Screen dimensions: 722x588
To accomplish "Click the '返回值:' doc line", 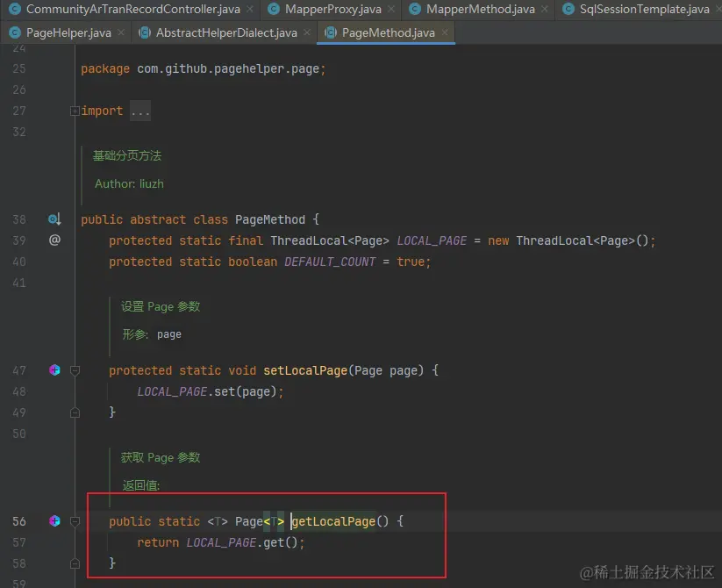I will (141, 485).
